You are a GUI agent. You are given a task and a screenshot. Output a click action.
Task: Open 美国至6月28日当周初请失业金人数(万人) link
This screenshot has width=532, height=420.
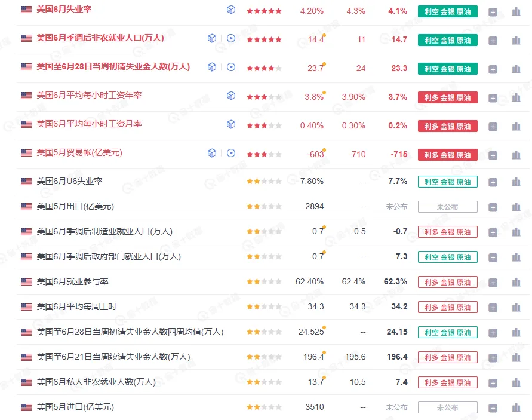113,66
